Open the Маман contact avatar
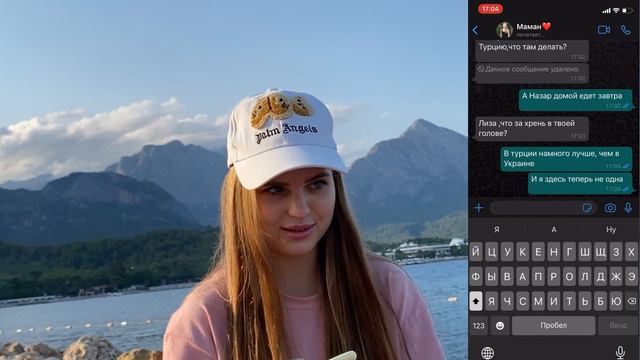 504,30
